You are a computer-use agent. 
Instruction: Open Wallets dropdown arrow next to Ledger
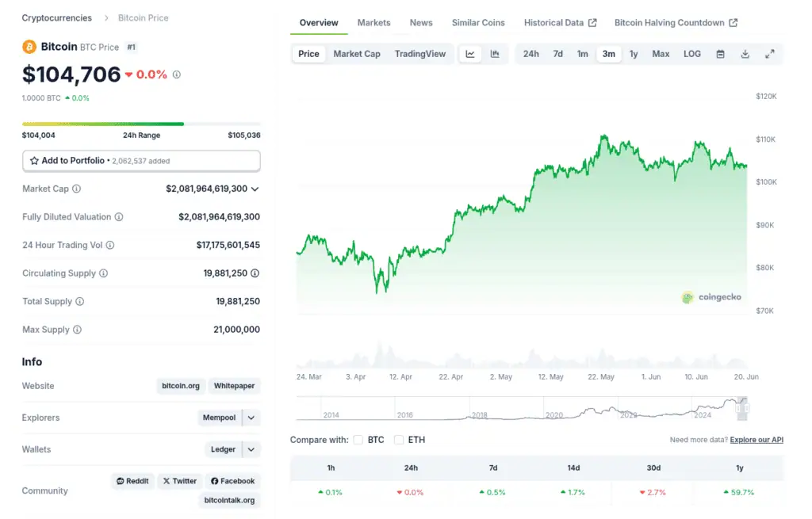click(251, 449)
